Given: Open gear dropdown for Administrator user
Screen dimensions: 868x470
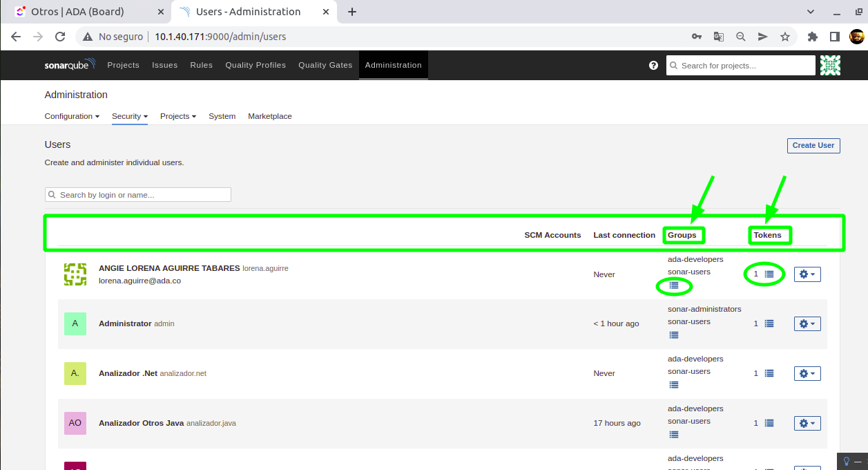Looking at the screenshot, I should (x=807, y=323).
